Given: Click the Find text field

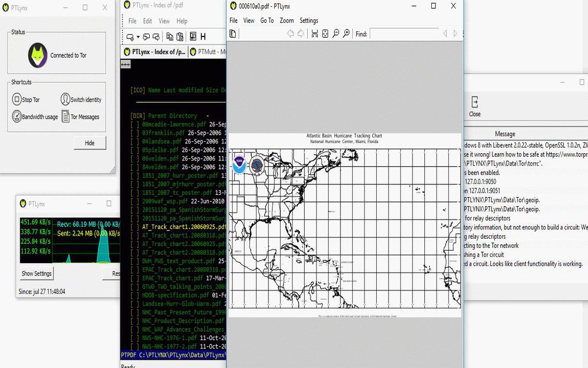Looking at the screenshot, I should (404, 34).
